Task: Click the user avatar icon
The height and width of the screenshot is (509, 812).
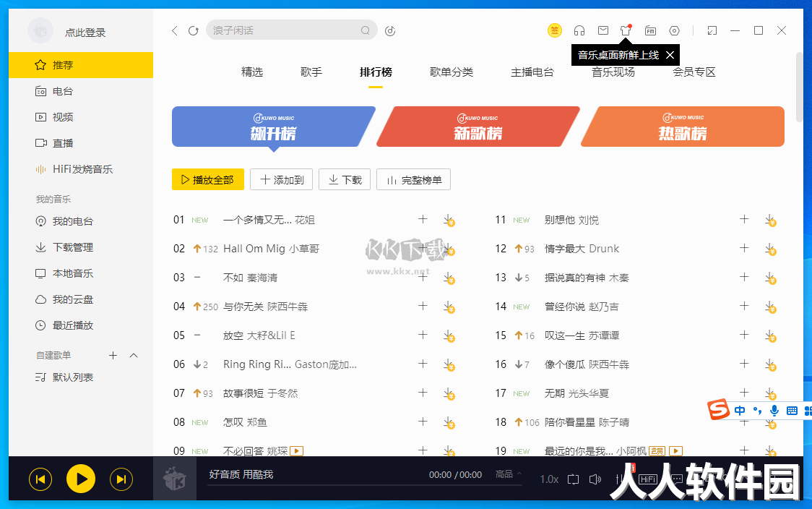Action: point(40,31)
